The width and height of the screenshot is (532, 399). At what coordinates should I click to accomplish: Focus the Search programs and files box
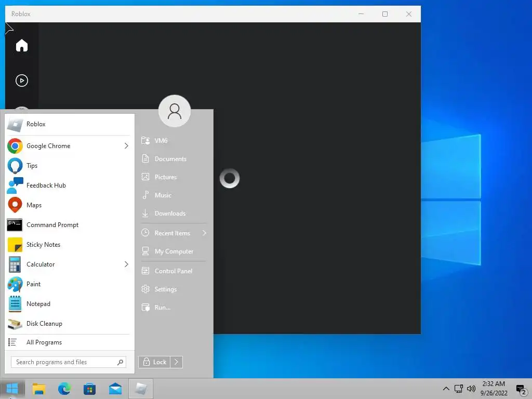click(x=69, y=362)
